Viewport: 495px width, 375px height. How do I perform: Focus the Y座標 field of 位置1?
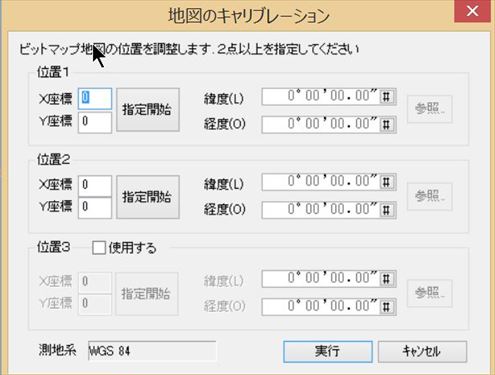(95, 122)
